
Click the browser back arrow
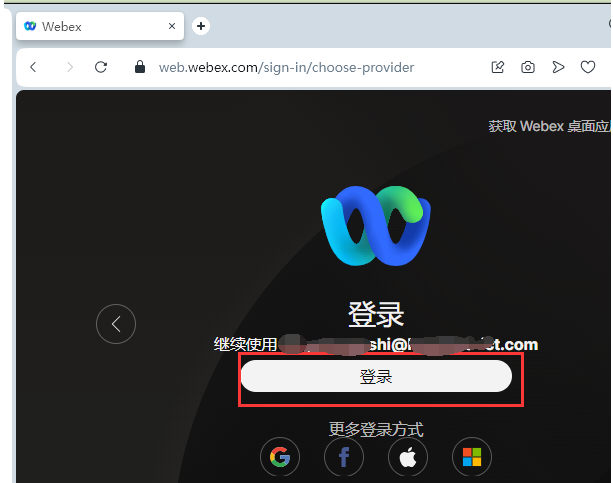click(x=33, y=67)
